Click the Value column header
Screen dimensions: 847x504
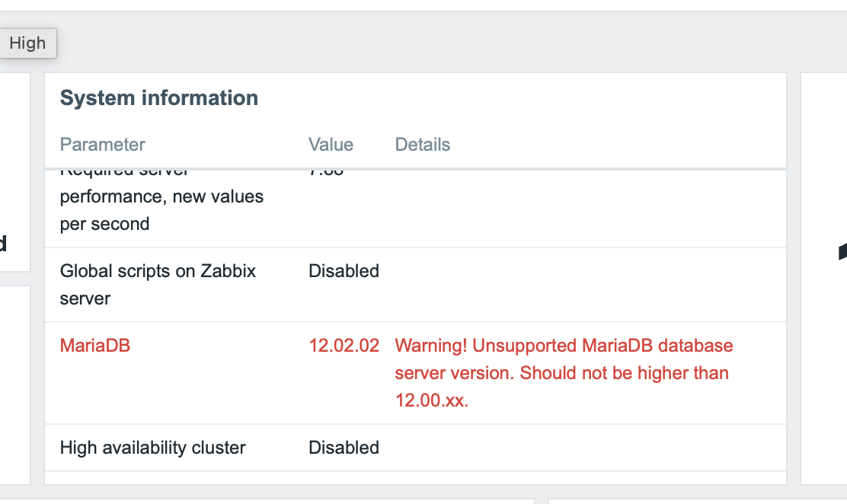point(331,145)
